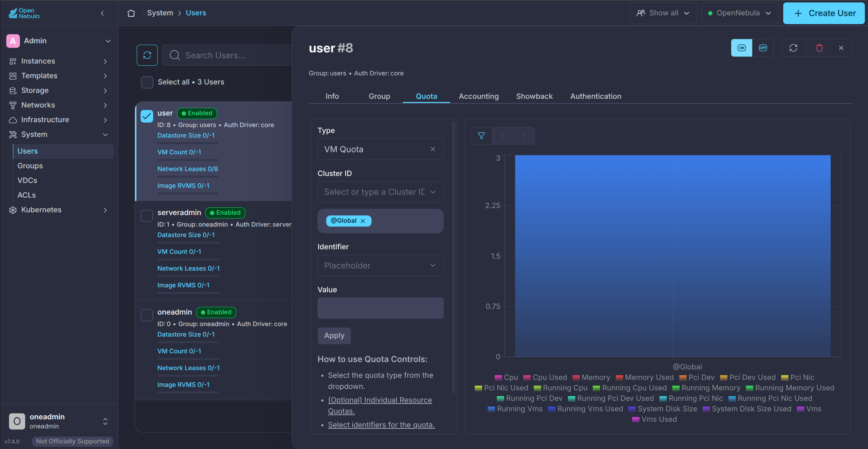Go to home via the house icon
Viewport: 868px width, 449px height.
click(131, 13)
